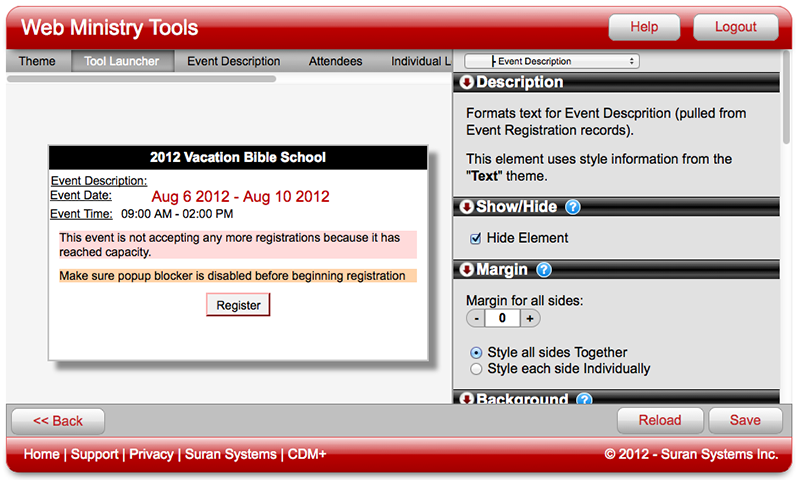Choose Style each side Individually option
The height and width of the screenshot is (480, 800).
tap(475, 368)
